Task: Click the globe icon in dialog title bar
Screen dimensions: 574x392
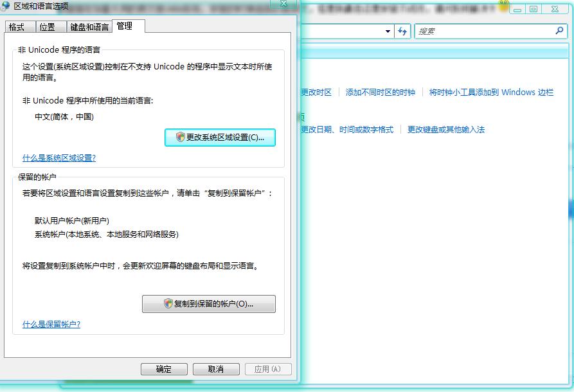Action: 6,6
